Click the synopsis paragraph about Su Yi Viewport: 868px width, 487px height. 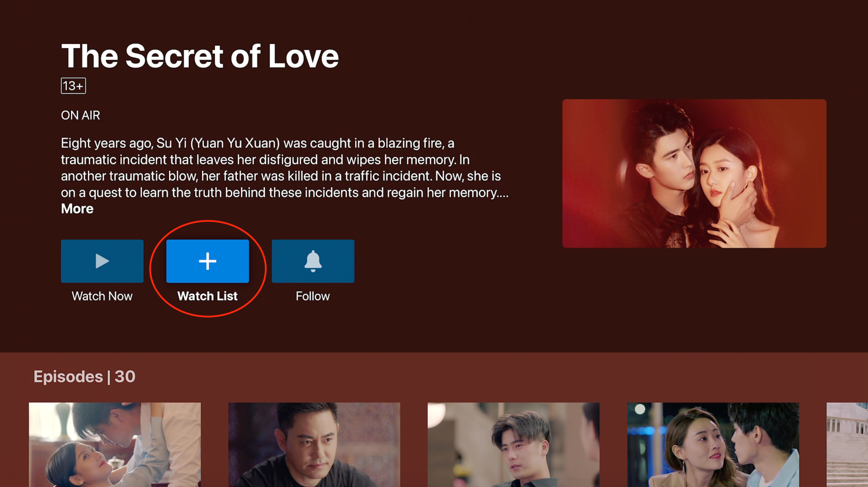(x=285, y=168)
